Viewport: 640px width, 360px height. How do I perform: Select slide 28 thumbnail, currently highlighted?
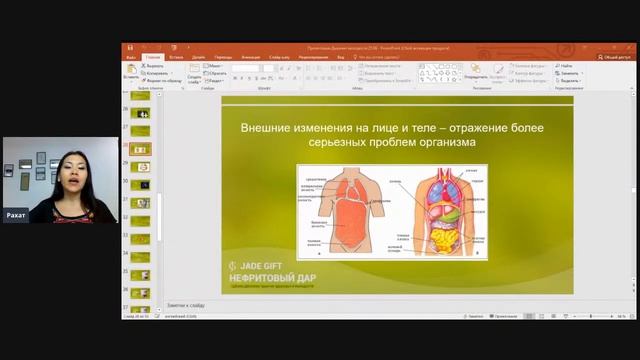click(x=140, y=149)
